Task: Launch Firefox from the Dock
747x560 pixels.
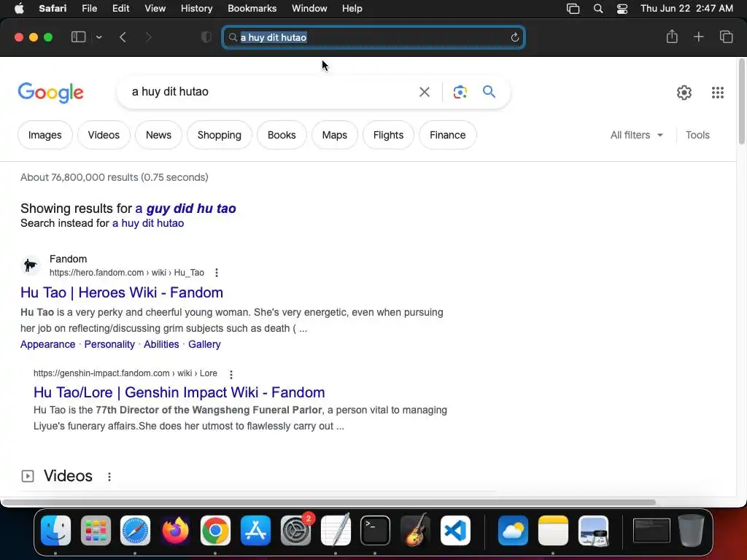Action: (x=175, y=531)
